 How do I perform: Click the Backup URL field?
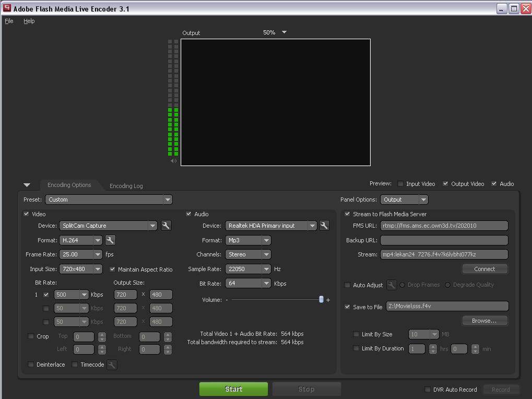tap(444, 240)
